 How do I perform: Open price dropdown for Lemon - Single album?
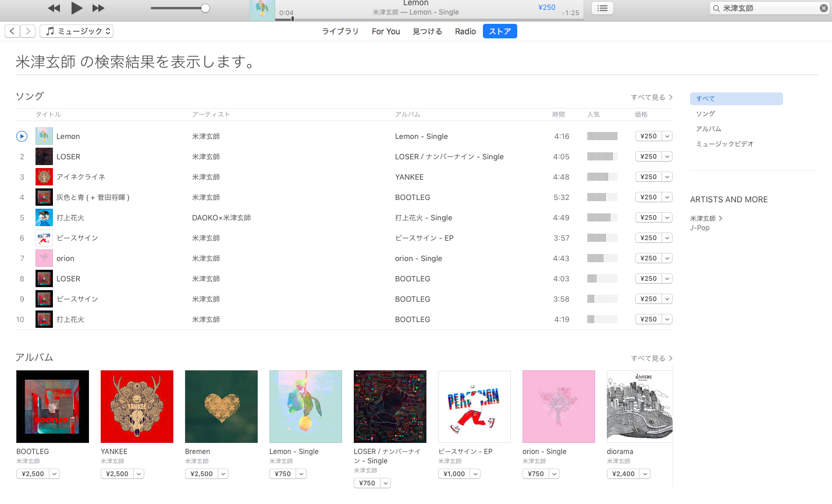point(301,474)
